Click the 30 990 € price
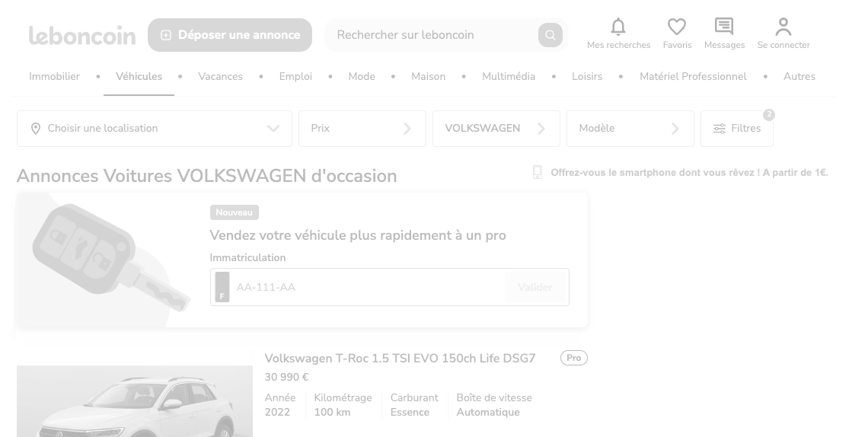 click(287, 378)
